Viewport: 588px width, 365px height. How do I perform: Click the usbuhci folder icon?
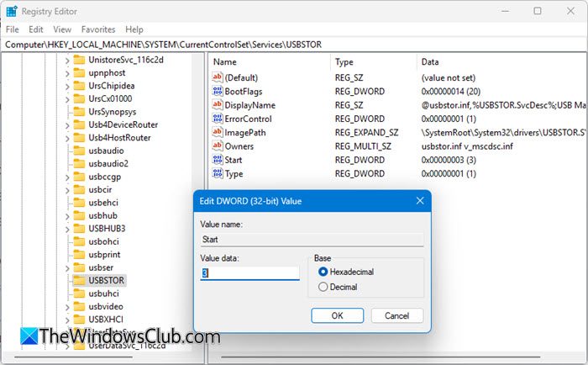(79, 294)
